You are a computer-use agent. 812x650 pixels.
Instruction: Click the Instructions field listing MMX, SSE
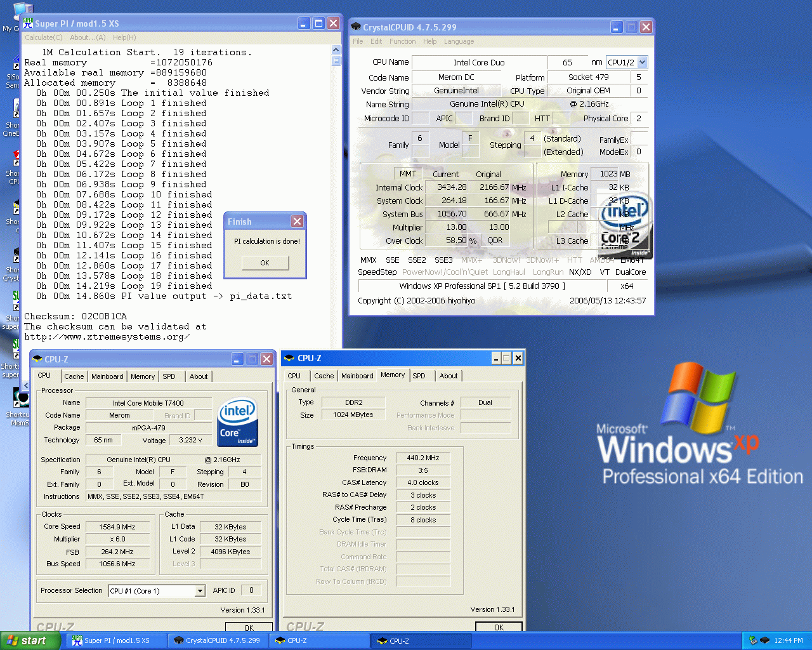click(x=174, y=496)
